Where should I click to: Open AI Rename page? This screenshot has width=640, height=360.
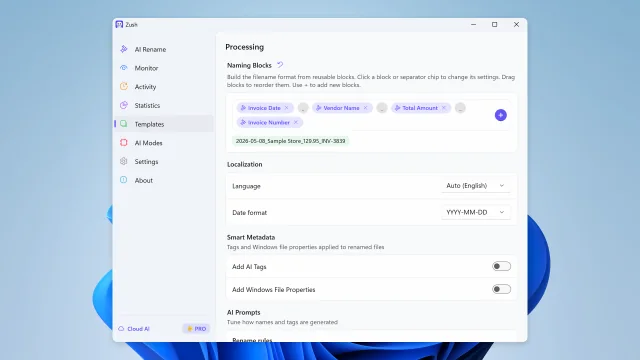pos(164,49)
